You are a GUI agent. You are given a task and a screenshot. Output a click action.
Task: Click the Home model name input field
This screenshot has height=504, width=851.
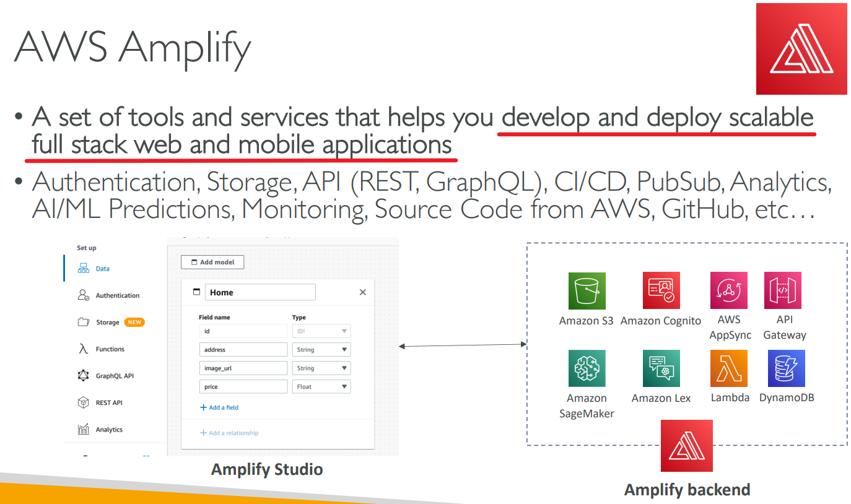coord(260,292)
